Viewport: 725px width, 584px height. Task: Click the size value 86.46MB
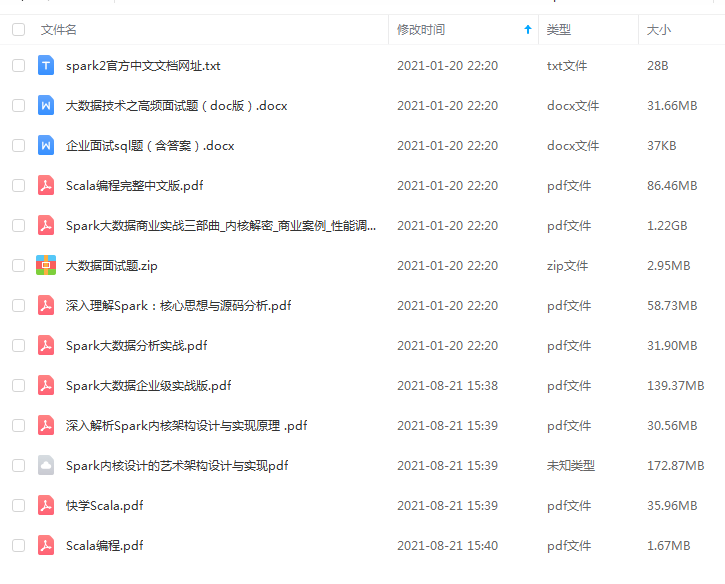pos(672,186)
